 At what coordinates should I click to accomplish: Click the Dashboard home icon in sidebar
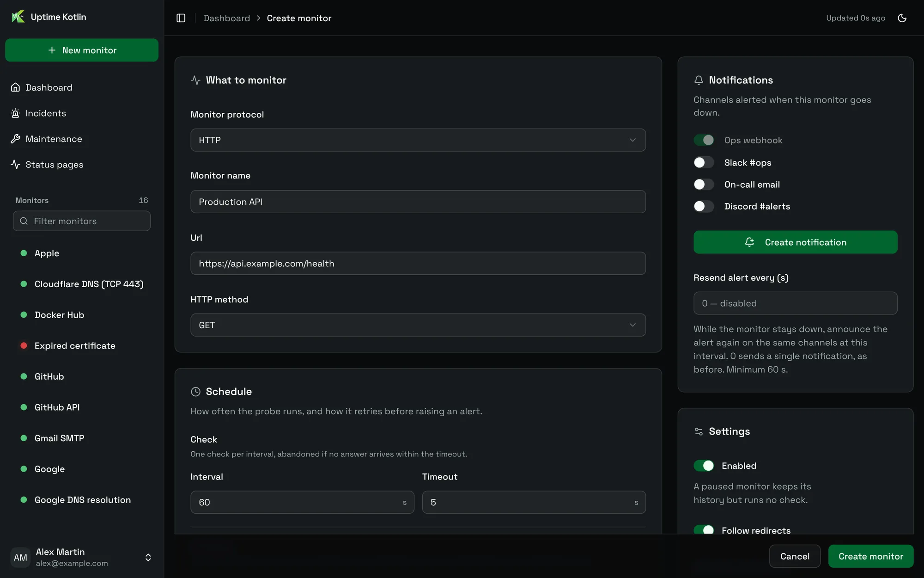coord(16,87)
